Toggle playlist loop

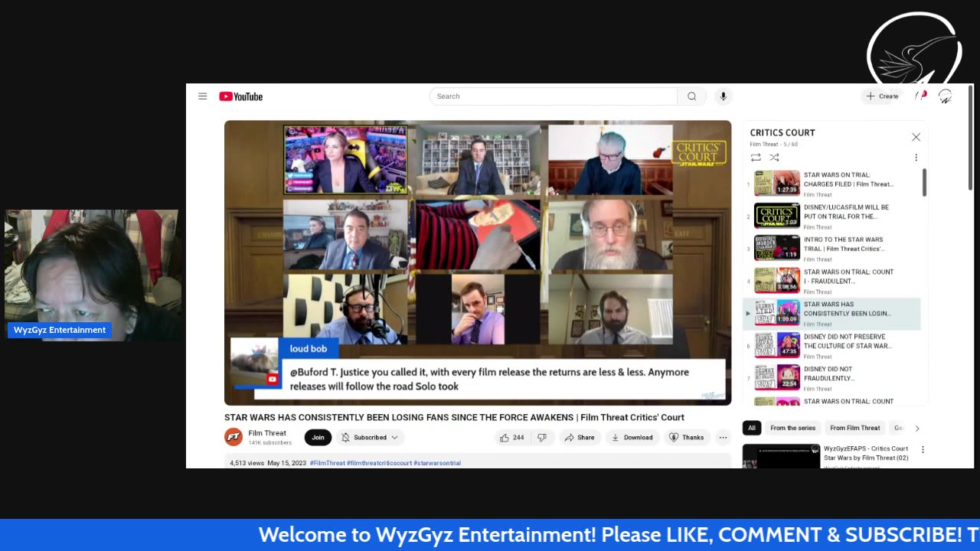coord(756,158)
